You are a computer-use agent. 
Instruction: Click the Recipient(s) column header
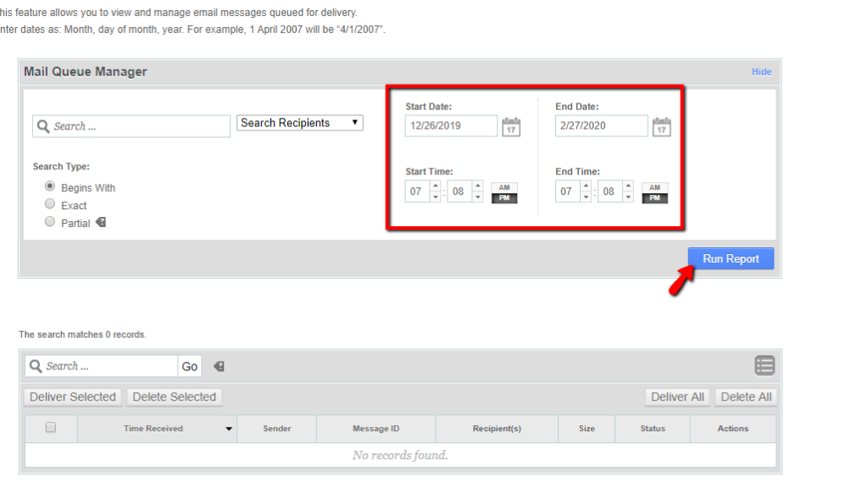tap(497, 429)
